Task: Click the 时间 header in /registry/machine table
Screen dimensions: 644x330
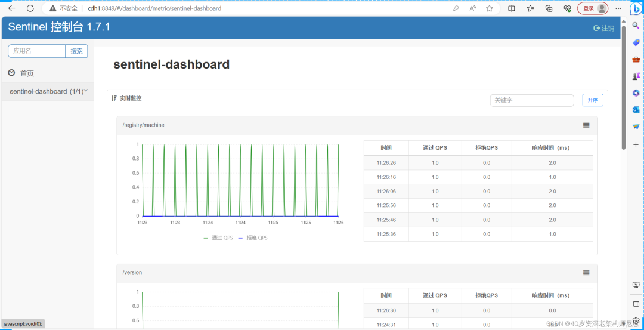Action: [x=386, y=148]
